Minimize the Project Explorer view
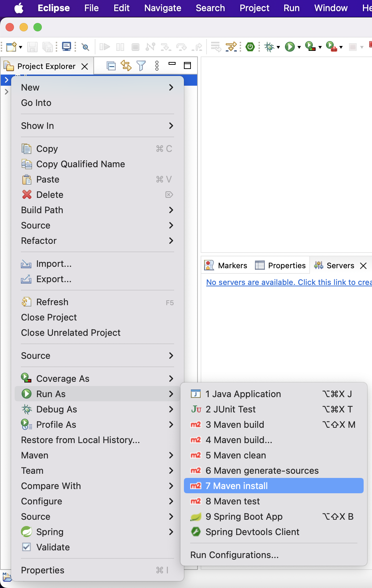372x588 pixels. pyautogui.click(x=172, y=64)
